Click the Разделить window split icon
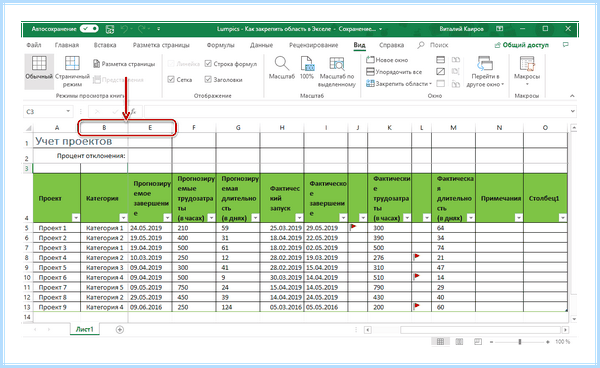The image size is (600, 368). pos(441,60)
